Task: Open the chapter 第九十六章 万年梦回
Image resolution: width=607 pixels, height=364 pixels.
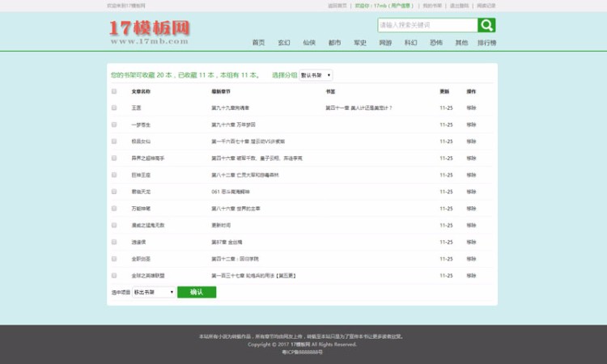Action: click(233, 125)
